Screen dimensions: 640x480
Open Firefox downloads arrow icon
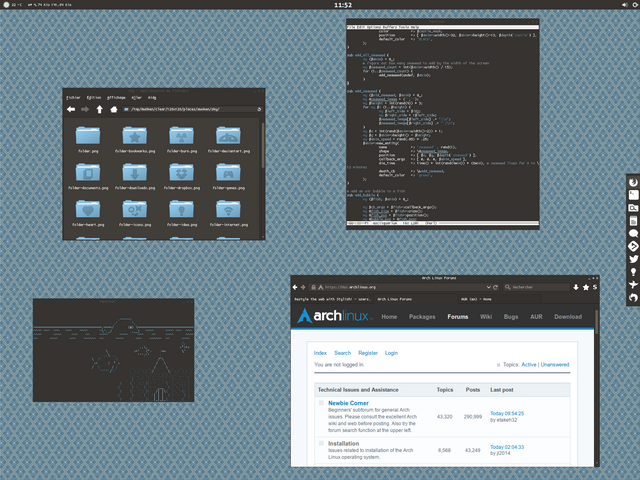pyautogui.click(x=576, y=287)
